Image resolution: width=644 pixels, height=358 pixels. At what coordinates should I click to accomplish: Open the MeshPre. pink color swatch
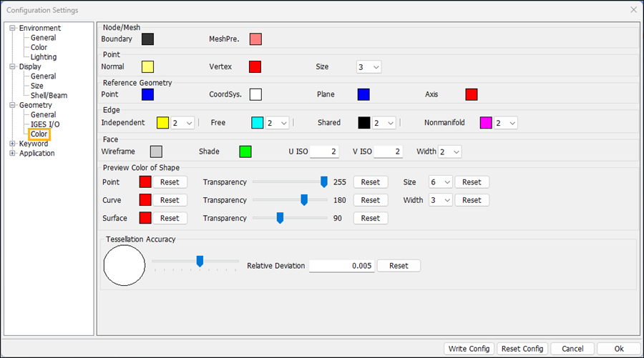pos(255,39)
